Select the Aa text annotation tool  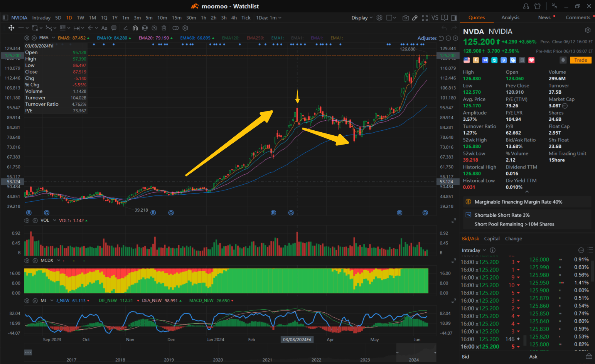(x=104, y=28)
